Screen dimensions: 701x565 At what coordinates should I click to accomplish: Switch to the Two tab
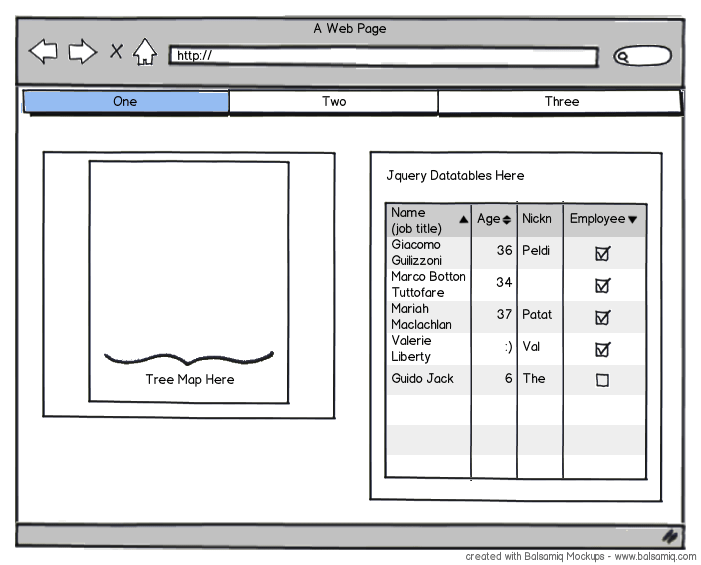[x=334, y=101]
